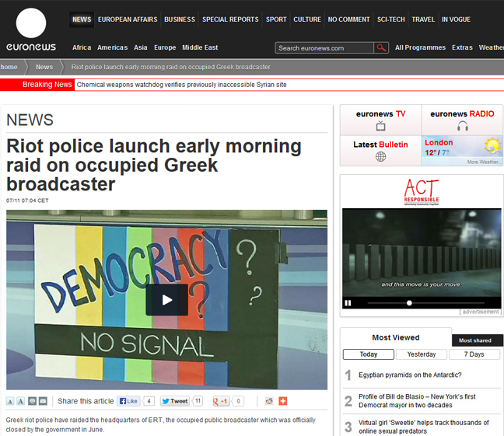This screenshot has height=436, width=504.
Task: Pause the advertisement video
Action: click(x=348, y=302)
